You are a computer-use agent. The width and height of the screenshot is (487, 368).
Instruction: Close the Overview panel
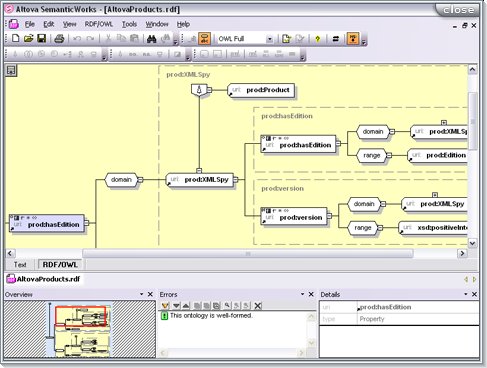tap(150, 294)
